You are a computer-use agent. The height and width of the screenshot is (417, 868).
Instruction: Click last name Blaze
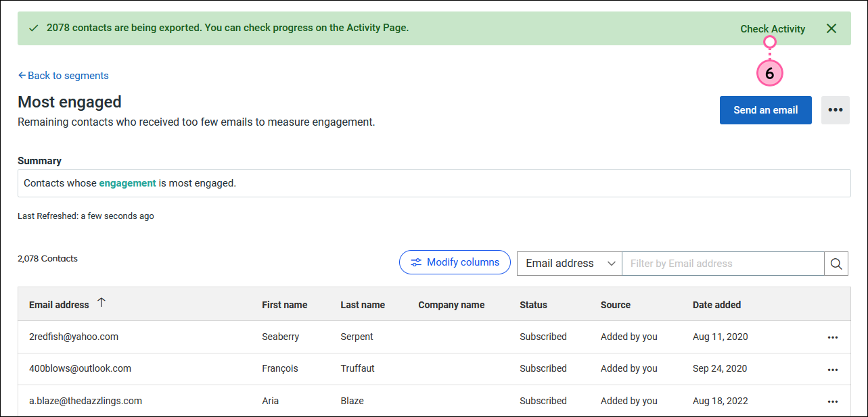pos(352,401)
